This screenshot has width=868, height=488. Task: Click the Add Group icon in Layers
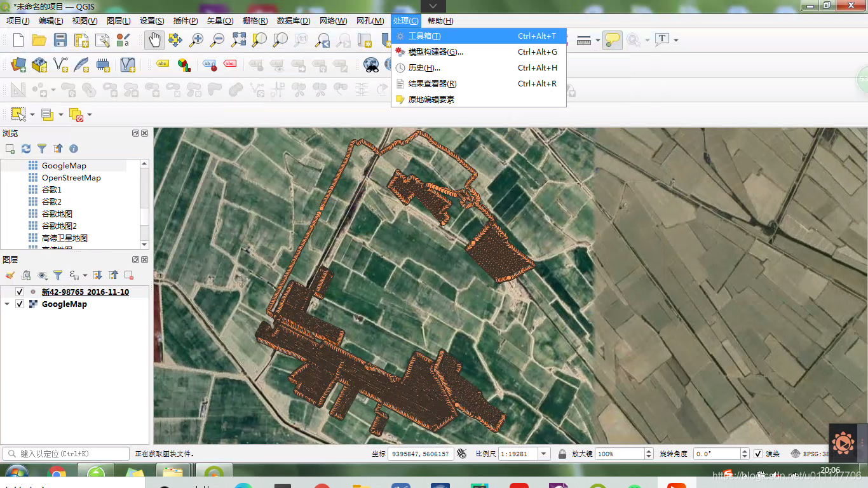click(26, 275)
